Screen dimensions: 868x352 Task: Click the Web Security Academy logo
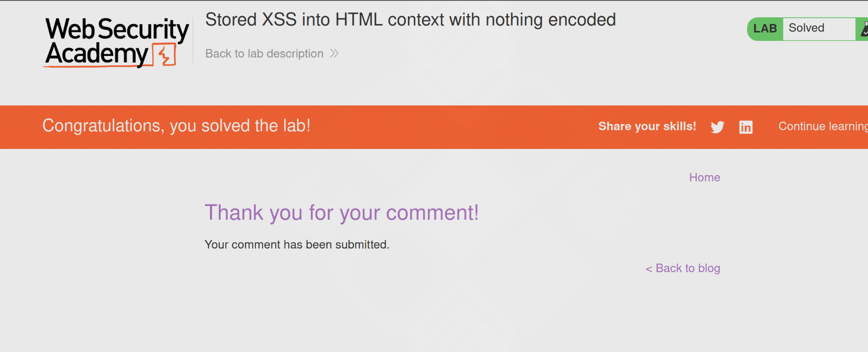(117, 42)
